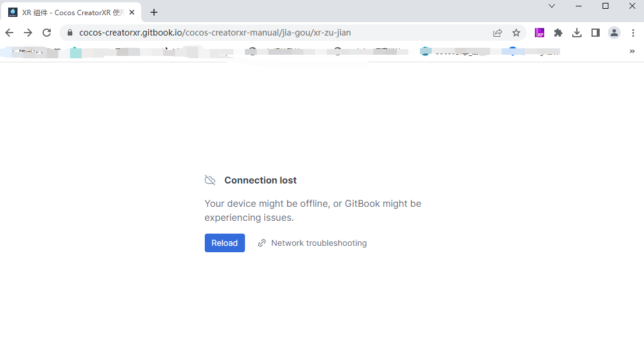
Task: Select the XR 组件 Cocos CreatorXR tab
Action: [x=71, y=13]
